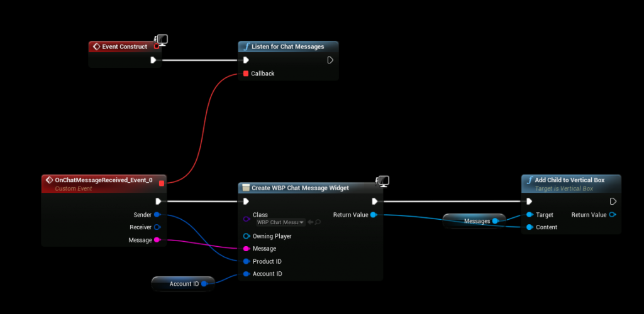Select the Account ID variable node
The width and height of the screenshot is (644, 314).
(183, 284)
